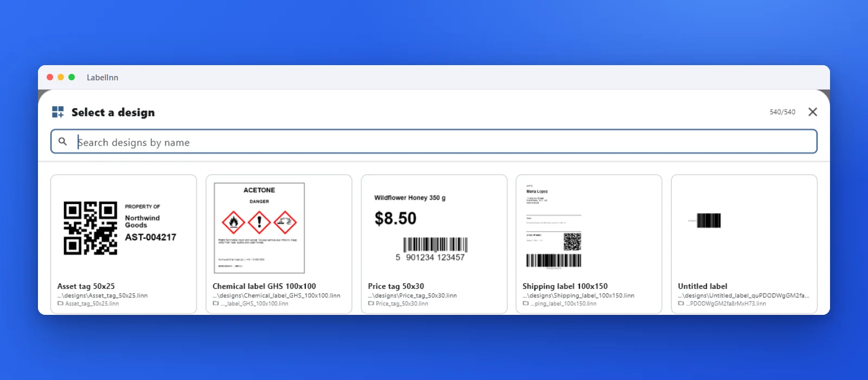Image resolution: width=868 pixels, height=380 pixels.
Task: Select the Price tag 50x30 preview
Action: point(420,228)
